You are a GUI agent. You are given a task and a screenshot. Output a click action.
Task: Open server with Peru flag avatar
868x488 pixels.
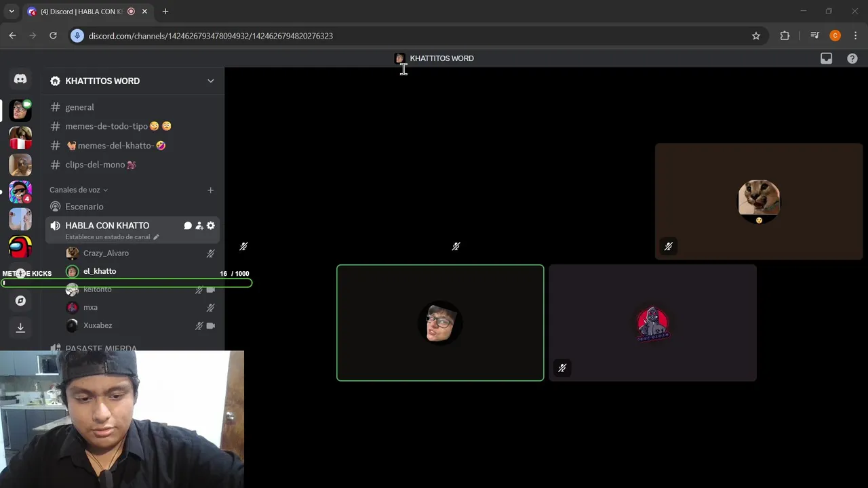20,138
